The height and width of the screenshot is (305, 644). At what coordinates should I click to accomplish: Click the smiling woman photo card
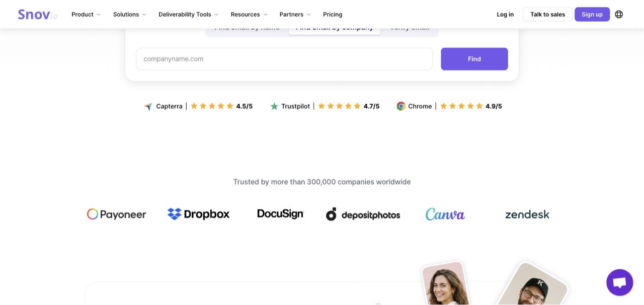(x=445, y=283)
